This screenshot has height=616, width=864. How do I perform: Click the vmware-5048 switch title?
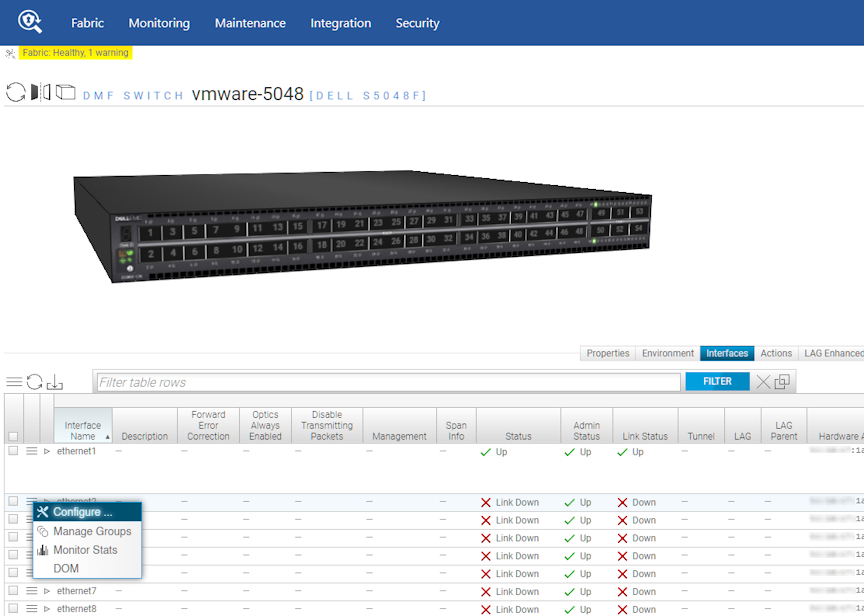click(247, 94)
